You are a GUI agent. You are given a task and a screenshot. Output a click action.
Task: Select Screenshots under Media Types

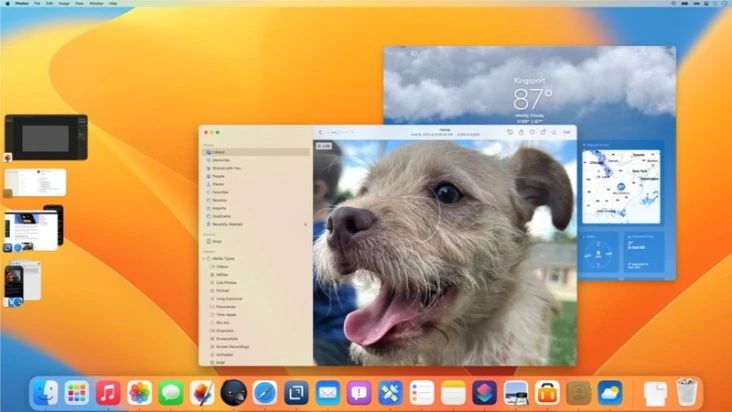(225, 339)
